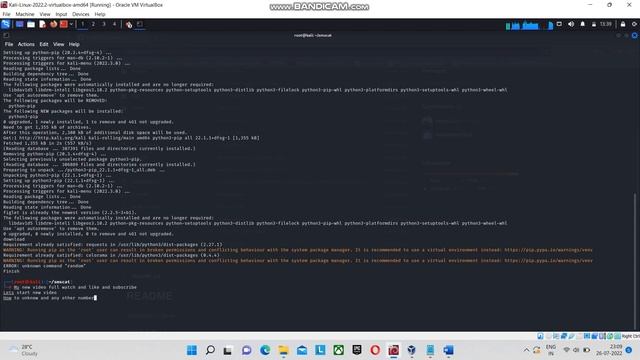Open the Mail app on the taskbar
This screenshot has width=640, height=360.
pos(302,350)
